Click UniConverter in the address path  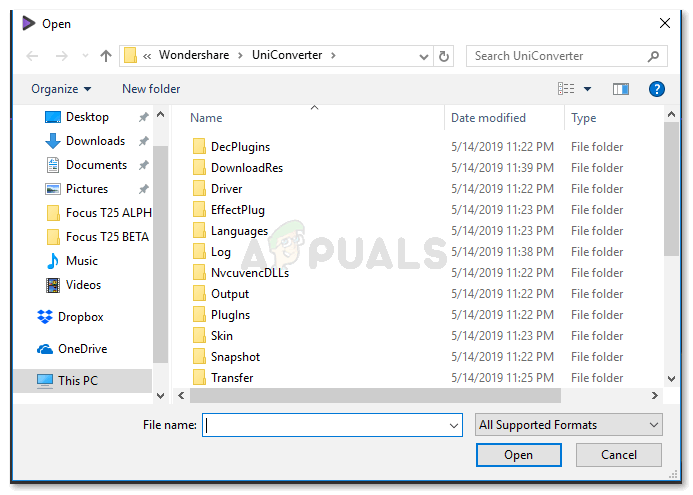point(287,55)
